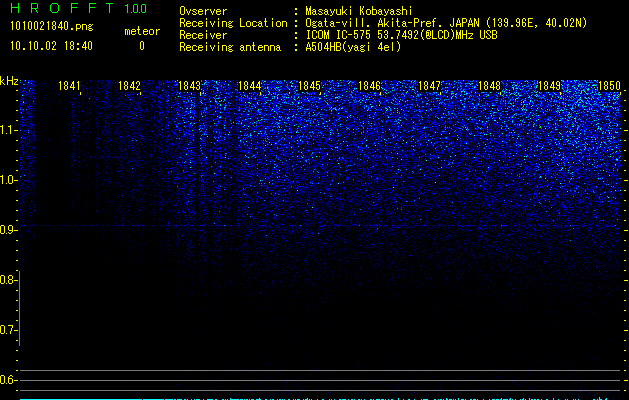Click the 1843 time marker
This screenshot has width=629, height=400.
tap(189, 85)
